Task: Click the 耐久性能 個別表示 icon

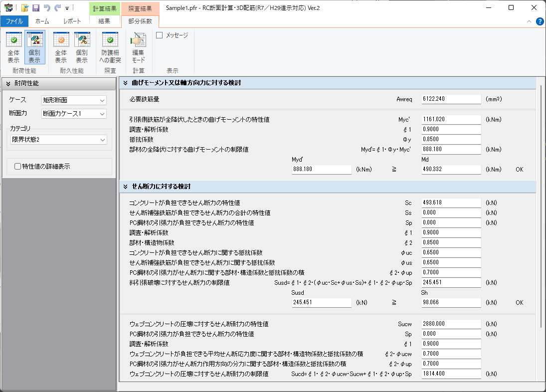Action: coord(82,47)
